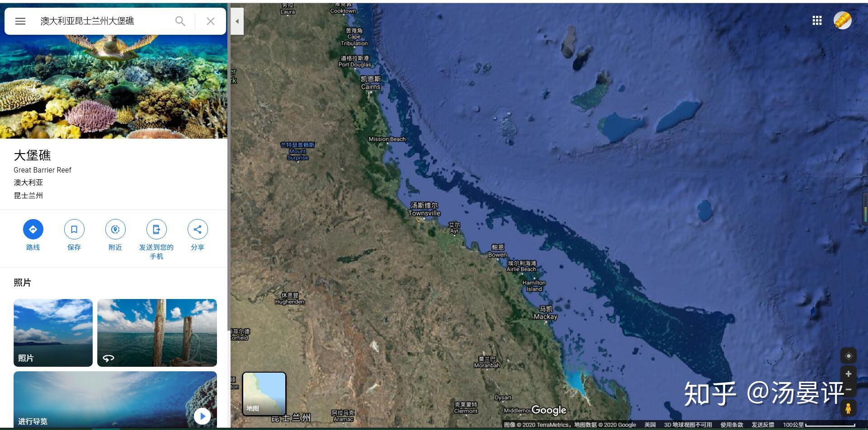Click the search magnifier icon
This screenshot has height=430, width=868.
click(180, 21)
